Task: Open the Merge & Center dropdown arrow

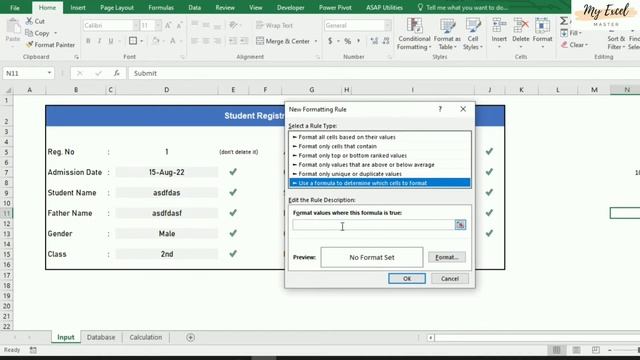Action: (316, 41)
